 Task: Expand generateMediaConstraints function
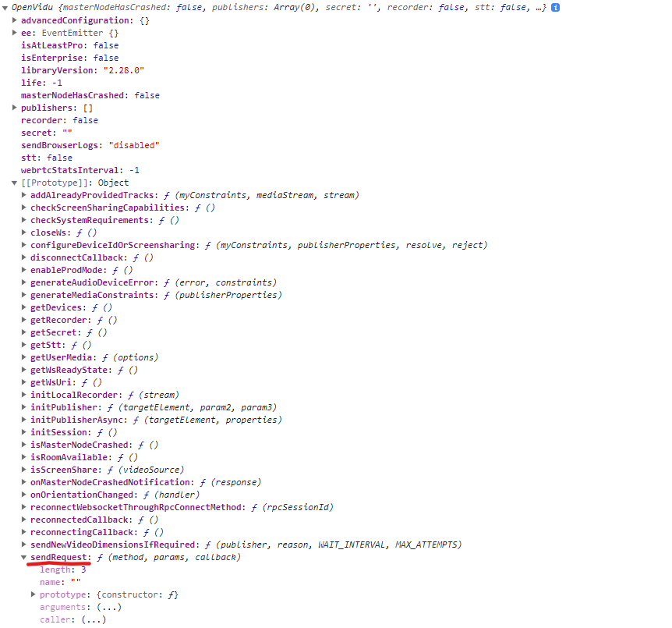(24, 295)
